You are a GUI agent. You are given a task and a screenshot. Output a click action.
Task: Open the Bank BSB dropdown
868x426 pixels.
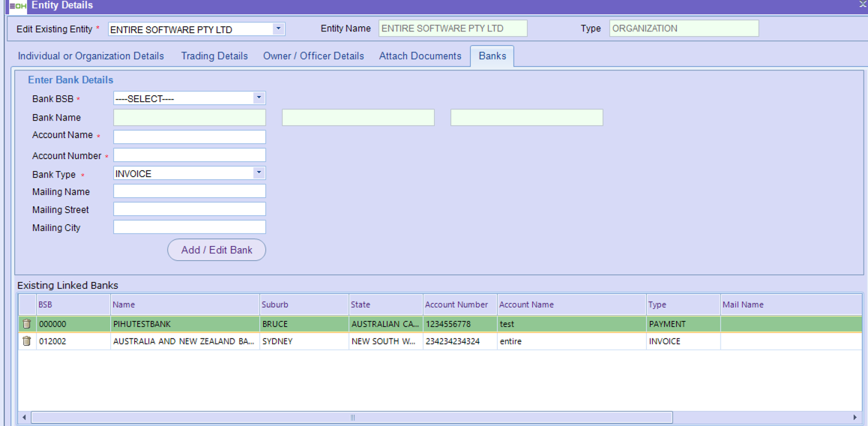259,98
